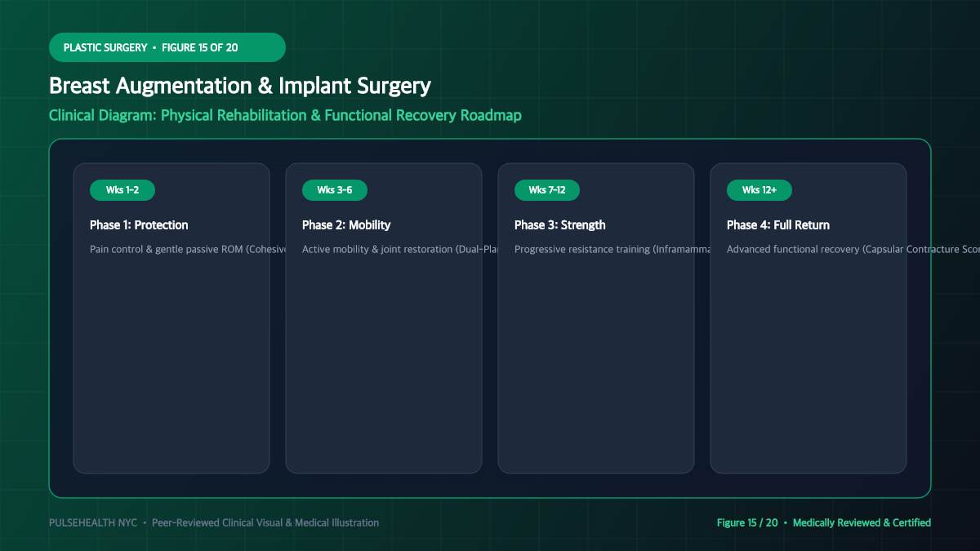The width and height of the screenshot is (980, 551).
Task: Click the Phase 3: Strength heading
Action: coord(560,224)
